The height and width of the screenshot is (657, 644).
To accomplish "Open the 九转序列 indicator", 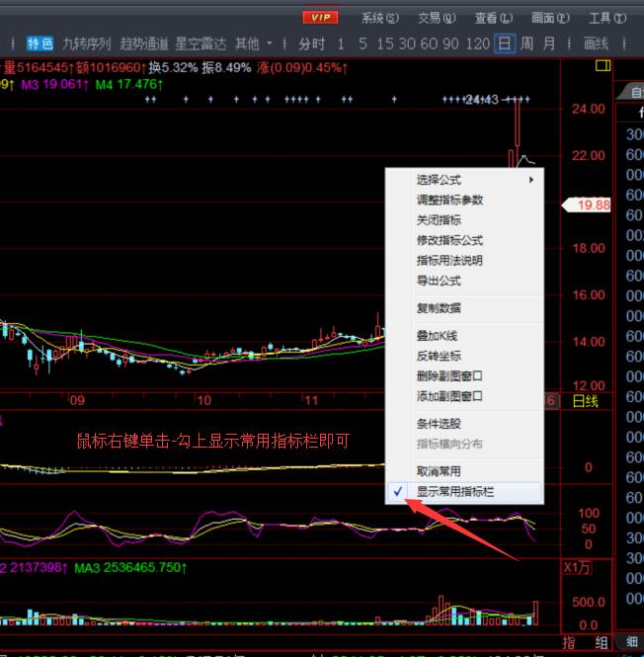I will (86, 42).
